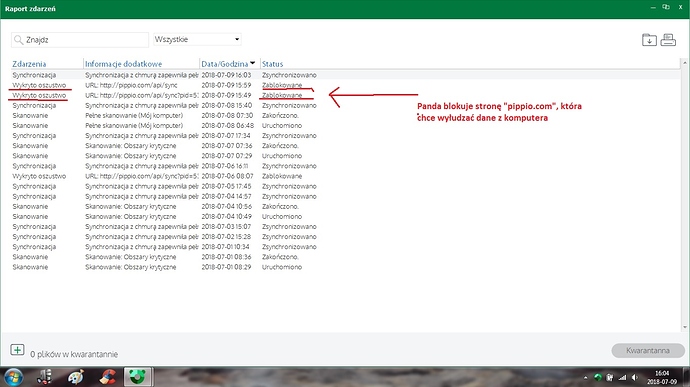690x387 pixels.
Task: Click the vertical scrollbar down arrow
Action: tap(684, 327)
